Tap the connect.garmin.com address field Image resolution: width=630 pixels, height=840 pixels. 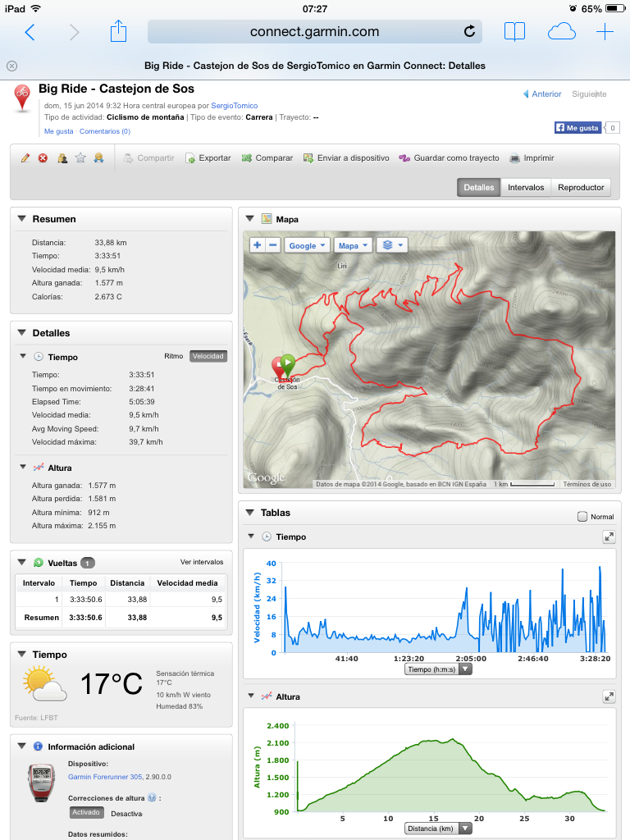314,32
